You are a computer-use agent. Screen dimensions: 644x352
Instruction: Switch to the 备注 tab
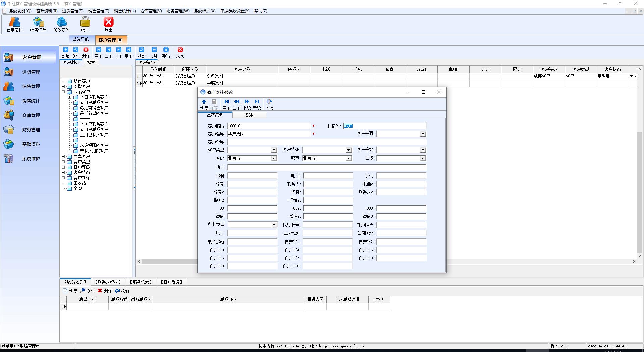point(249,115)
